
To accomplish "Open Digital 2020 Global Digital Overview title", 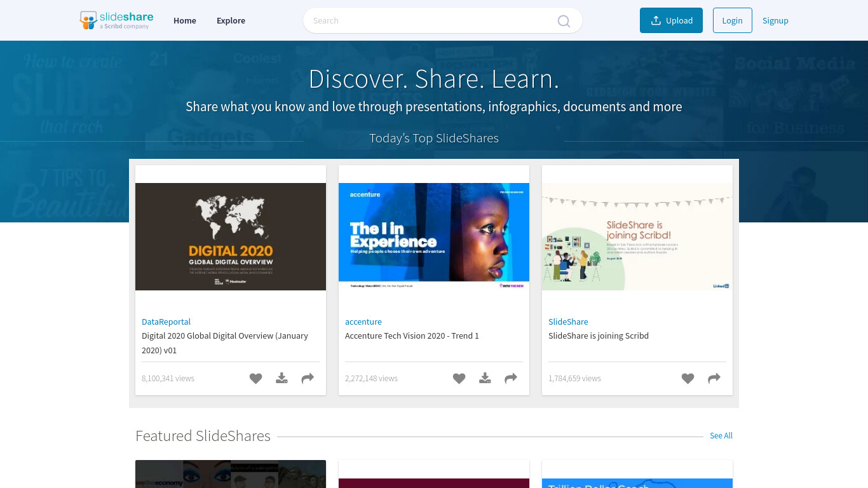I will (x=225, y=342).
